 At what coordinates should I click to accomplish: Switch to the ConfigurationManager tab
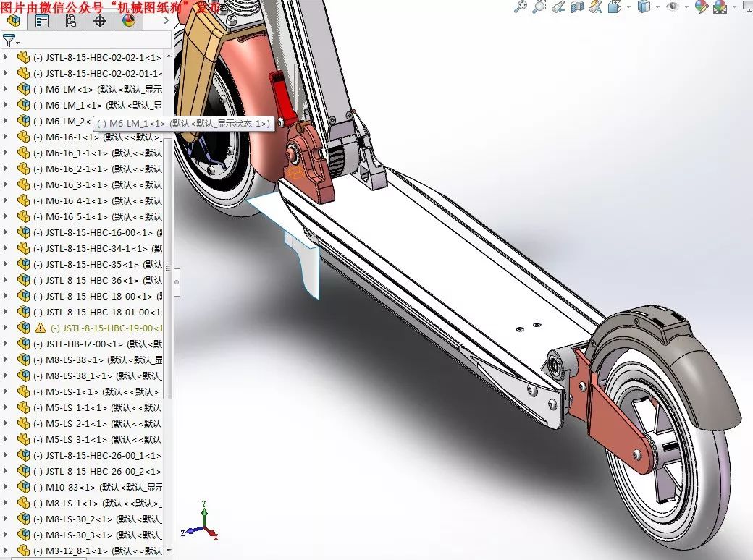[x=71, y=21]
